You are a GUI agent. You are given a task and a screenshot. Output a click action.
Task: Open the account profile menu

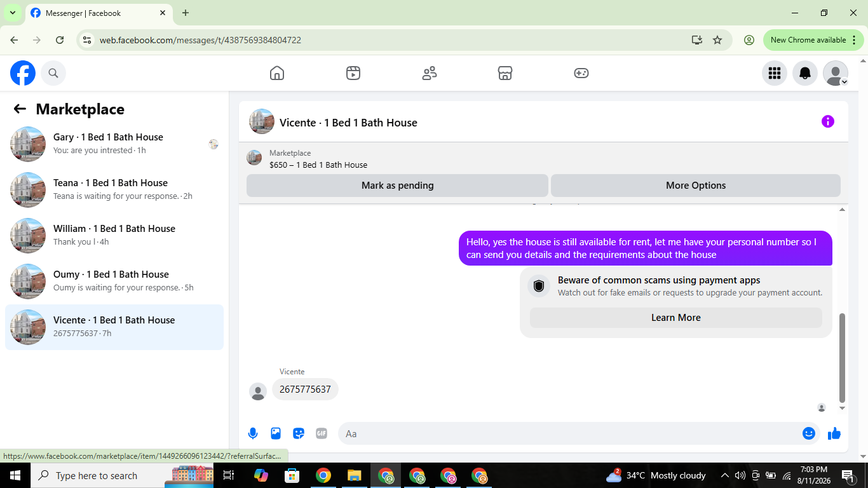point(836,73)
